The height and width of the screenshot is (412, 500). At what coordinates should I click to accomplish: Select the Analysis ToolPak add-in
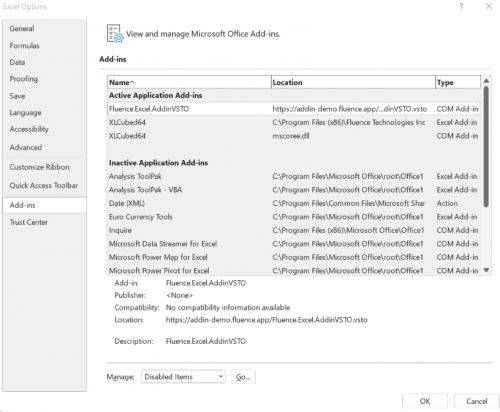(x=294, y=176)
